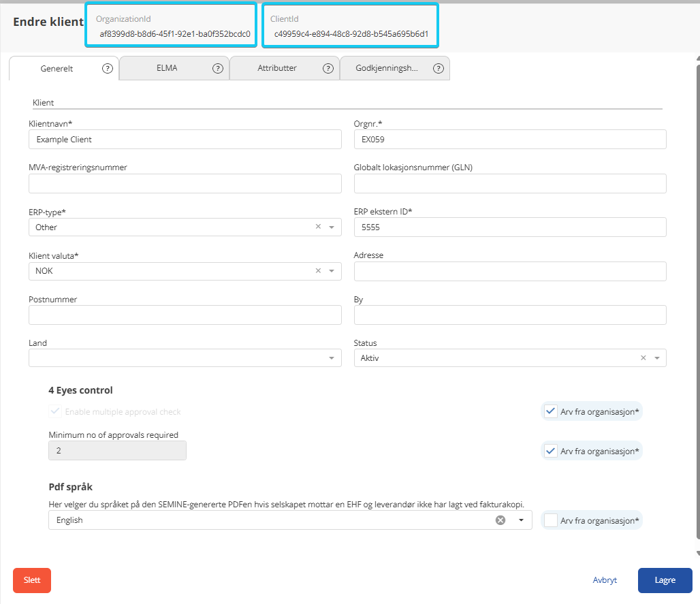Screen dimensions: 700x604
Task: Focus the Klientnavn input field
Action: 185,140
